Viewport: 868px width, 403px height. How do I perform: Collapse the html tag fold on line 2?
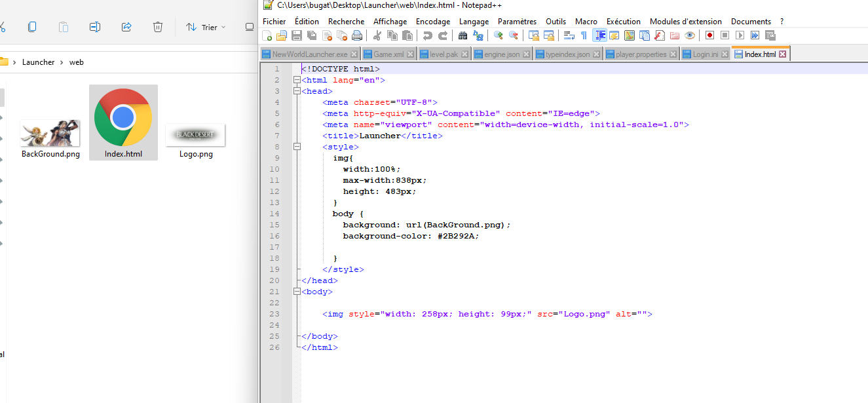click(297, 80)
